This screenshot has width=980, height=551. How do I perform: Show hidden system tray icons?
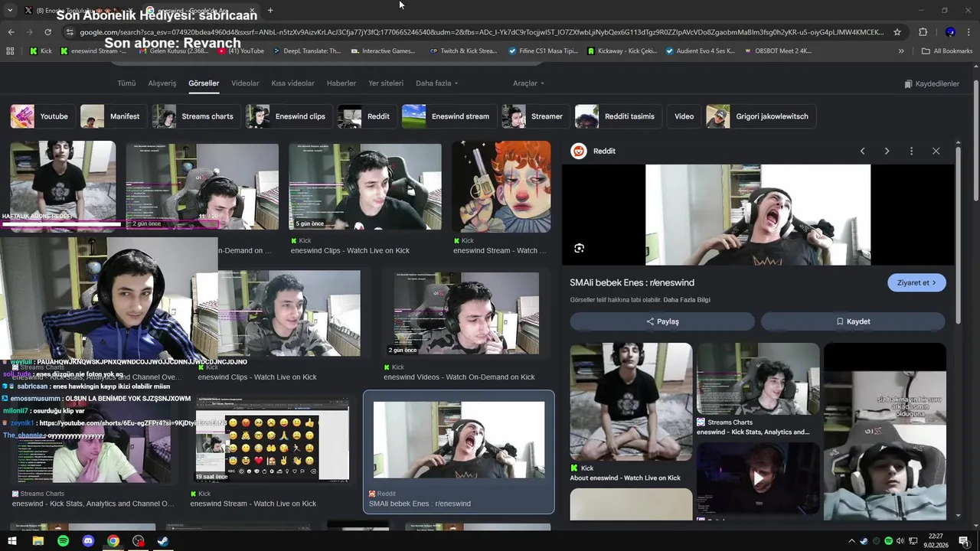pyautogui.click(x=851, y=541)
